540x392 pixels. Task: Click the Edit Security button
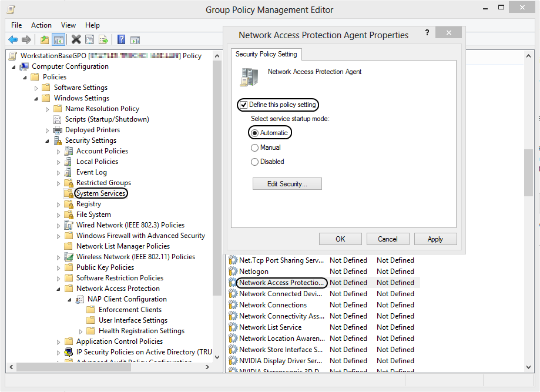(x=287, y=183)
